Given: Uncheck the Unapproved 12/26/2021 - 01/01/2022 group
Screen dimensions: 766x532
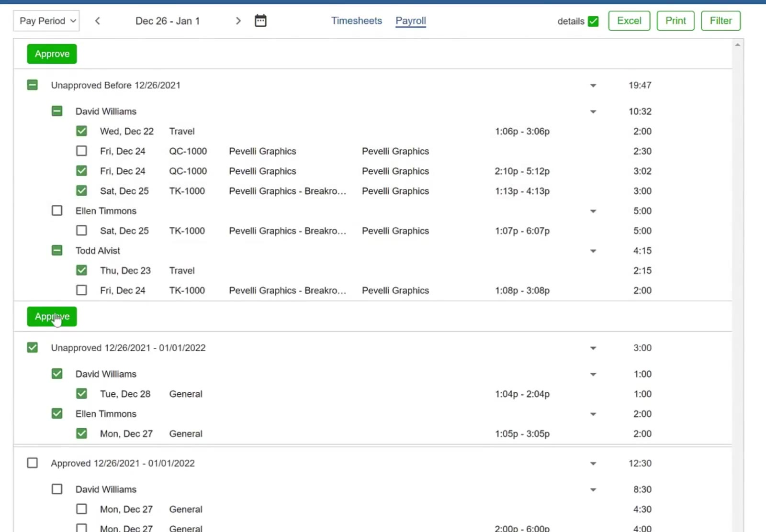Looking at the screenshot, I should point(32,347).
